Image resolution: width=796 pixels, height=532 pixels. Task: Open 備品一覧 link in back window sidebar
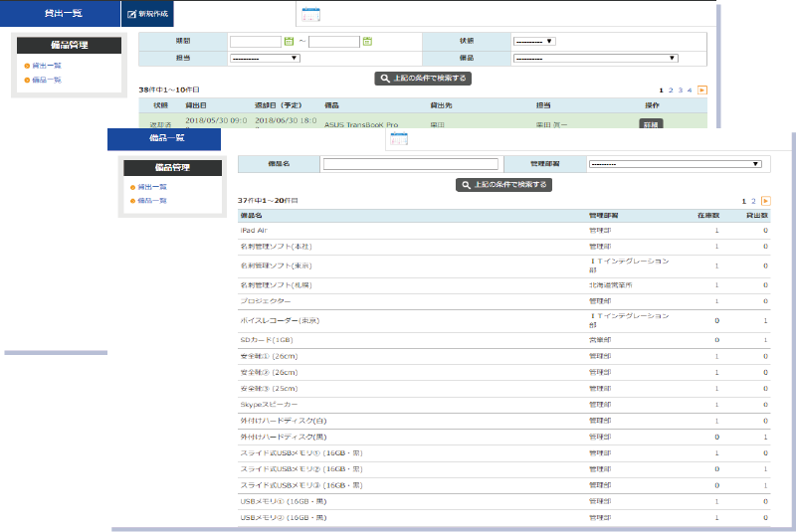(47, 80)
